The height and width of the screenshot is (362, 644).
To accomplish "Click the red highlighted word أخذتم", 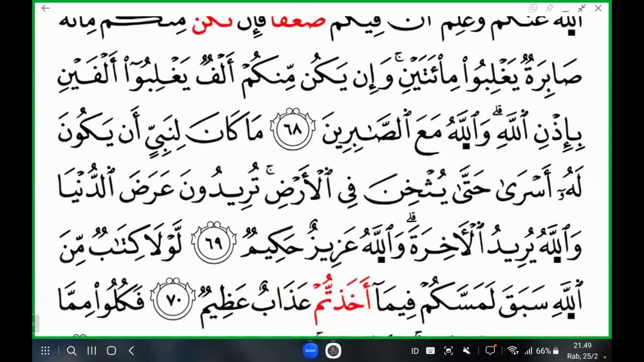I will pos(343,300).
